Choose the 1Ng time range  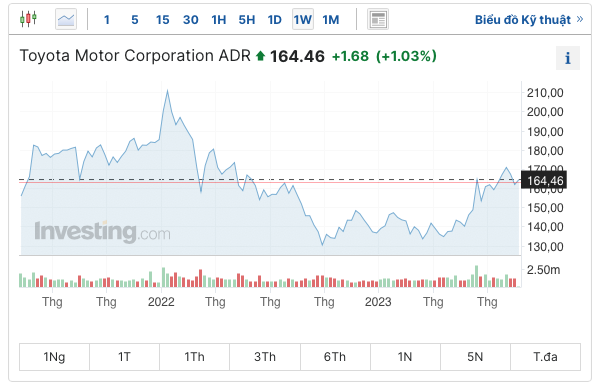click(55, 357)
